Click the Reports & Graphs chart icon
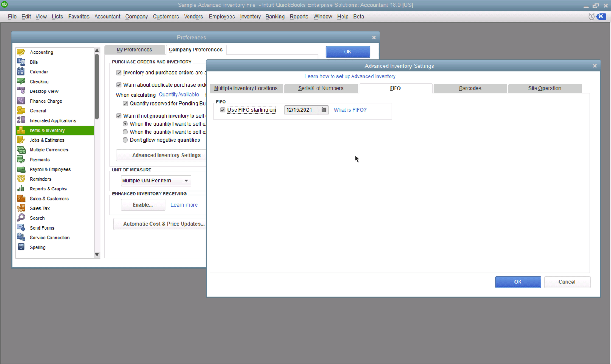Image resolution: width=611 pixels, height=364 pixels. (21, 189)
